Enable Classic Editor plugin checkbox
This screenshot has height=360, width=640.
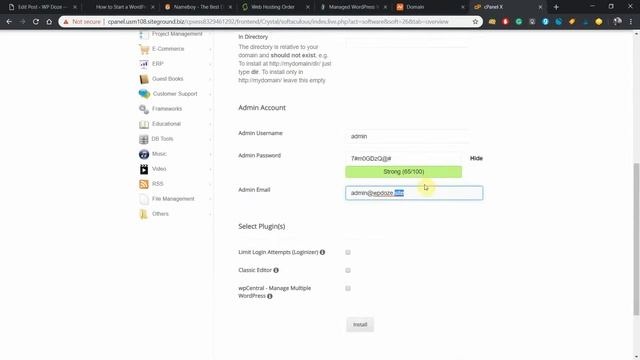(348, 270)
